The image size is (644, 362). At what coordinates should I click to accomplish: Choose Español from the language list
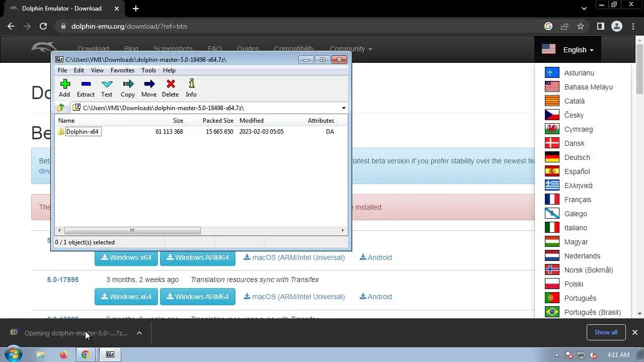pos(577,171)
